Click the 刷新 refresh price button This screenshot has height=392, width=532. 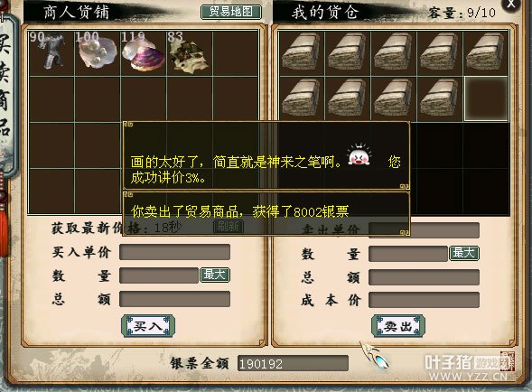[x=229, y=227]
